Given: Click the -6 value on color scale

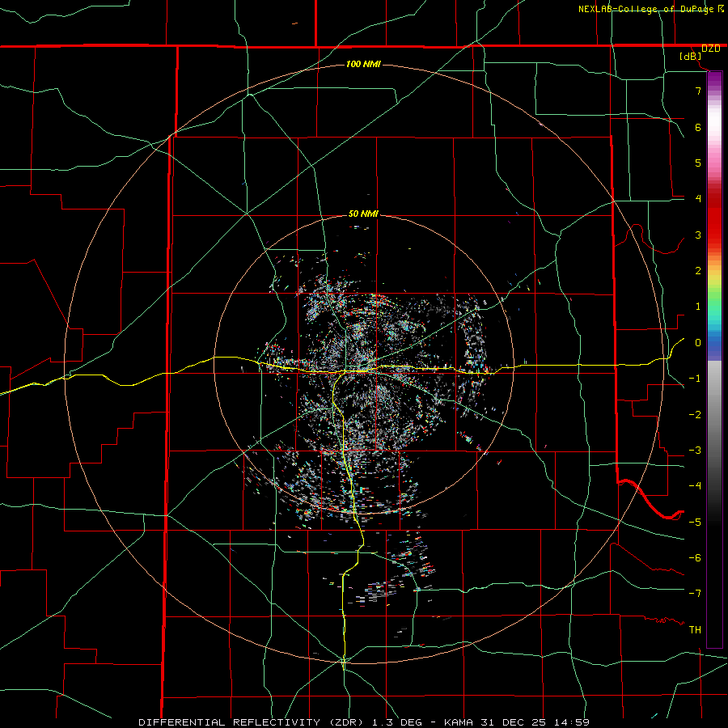Looking at the screenshot, I should [x=695, y=557].
